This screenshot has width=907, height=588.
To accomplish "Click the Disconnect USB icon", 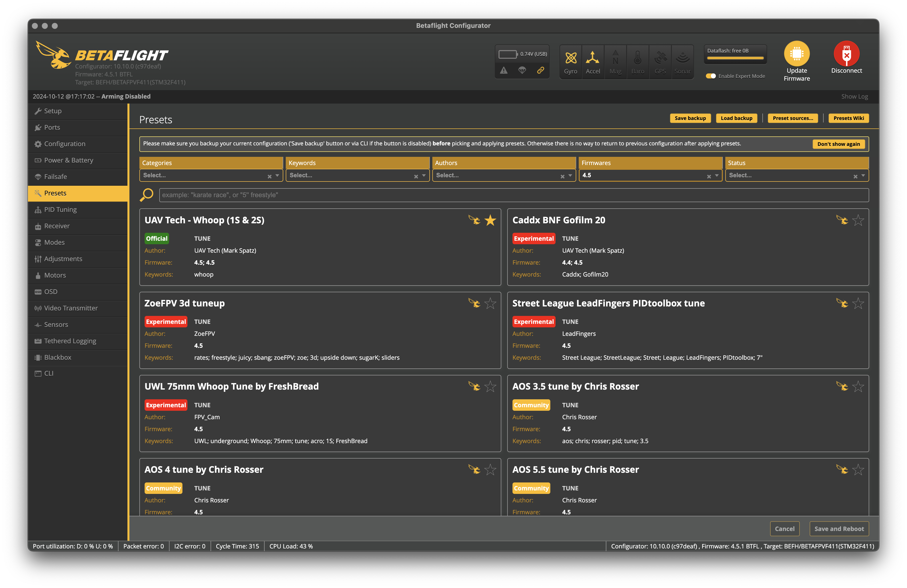I will tap(847, 53).
